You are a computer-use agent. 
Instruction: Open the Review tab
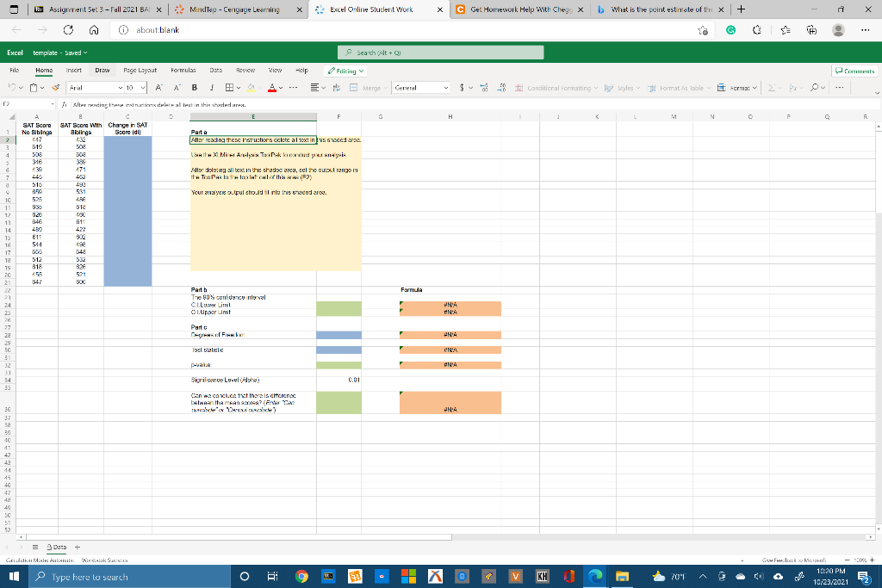(x=245, y=71)
